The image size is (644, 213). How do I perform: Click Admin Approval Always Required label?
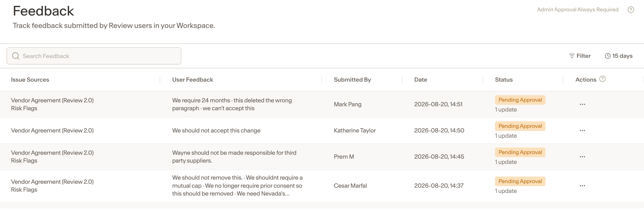578,9
